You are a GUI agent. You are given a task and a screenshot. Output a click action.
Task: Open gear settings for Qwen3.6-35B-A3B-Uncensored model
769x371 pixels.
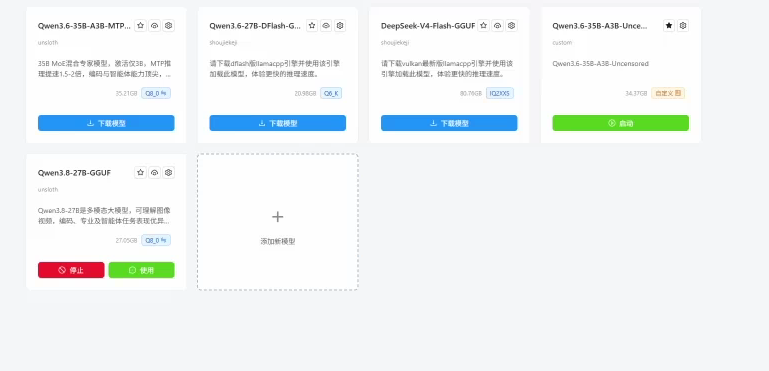683,26
